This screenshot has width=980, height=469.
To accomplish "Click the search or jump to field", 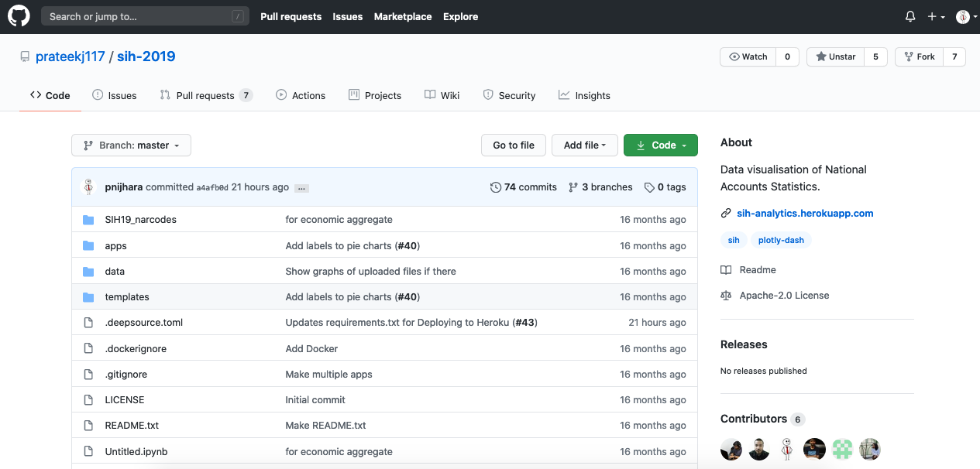I will [145, 15].
